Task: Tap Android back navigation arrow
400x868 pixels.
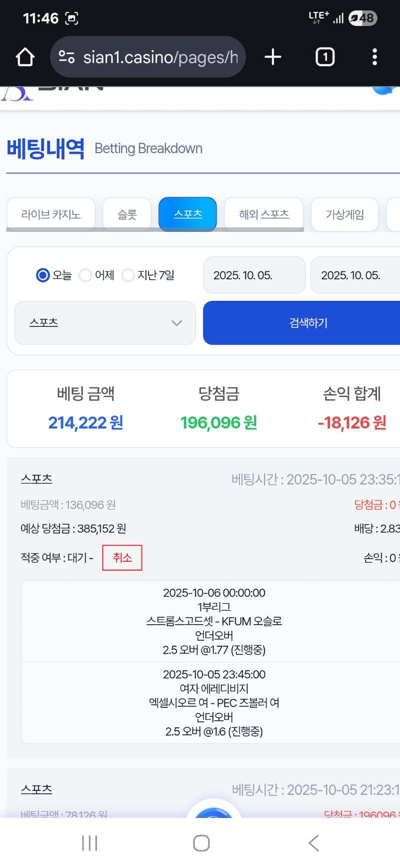Action: point(313,843)
